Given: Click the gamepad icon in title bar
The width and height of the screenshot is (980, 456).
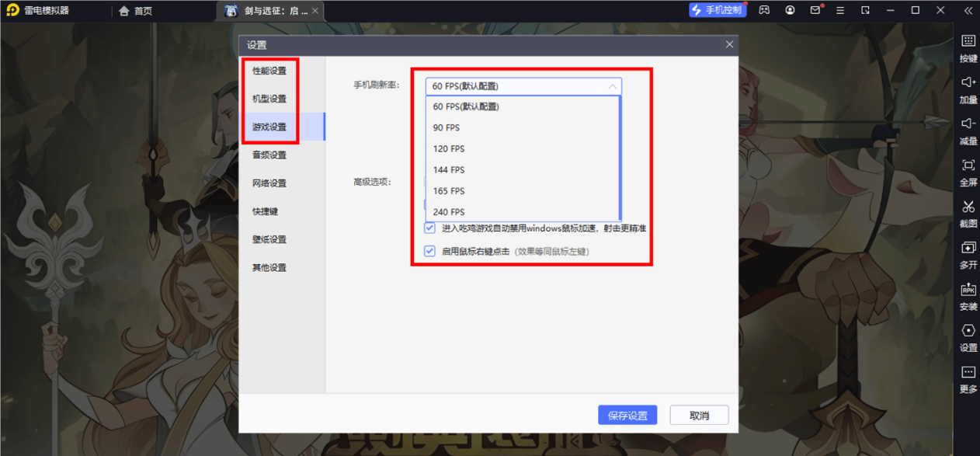Looking at the screenshot, I should (764, 10).
